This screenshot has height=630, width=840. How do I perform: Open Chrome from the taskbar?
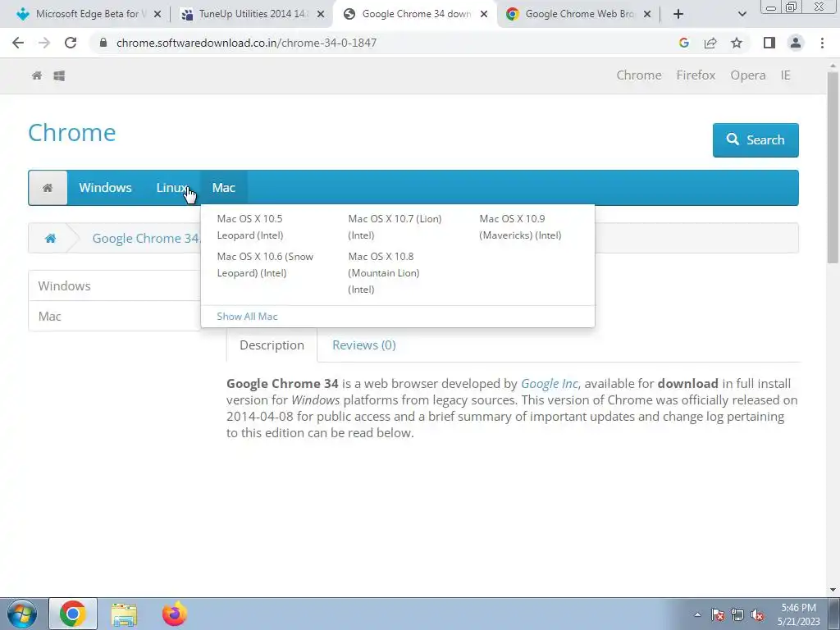[x=73, y=614]
